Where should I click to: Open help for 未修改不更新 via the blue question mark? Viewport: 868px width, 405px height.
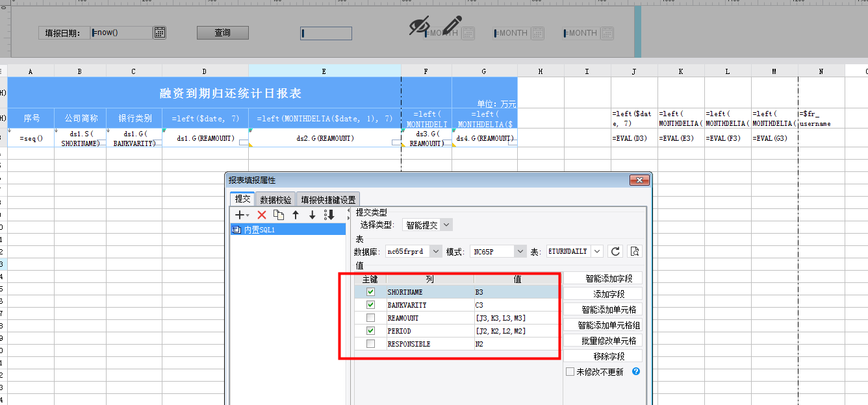click(x=636, y=371)
